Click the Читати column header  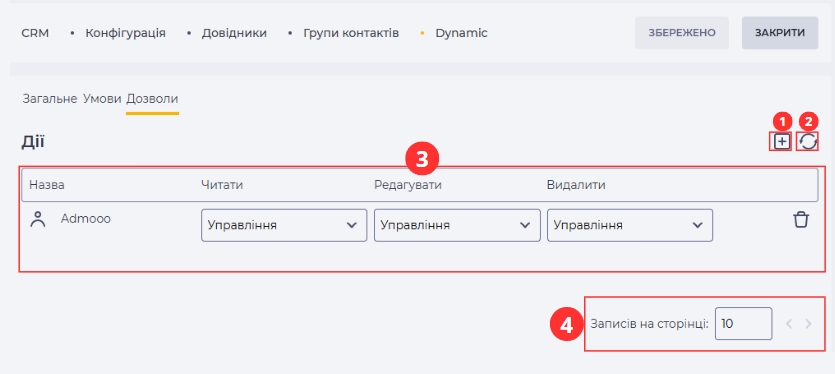tap(222, 185)
